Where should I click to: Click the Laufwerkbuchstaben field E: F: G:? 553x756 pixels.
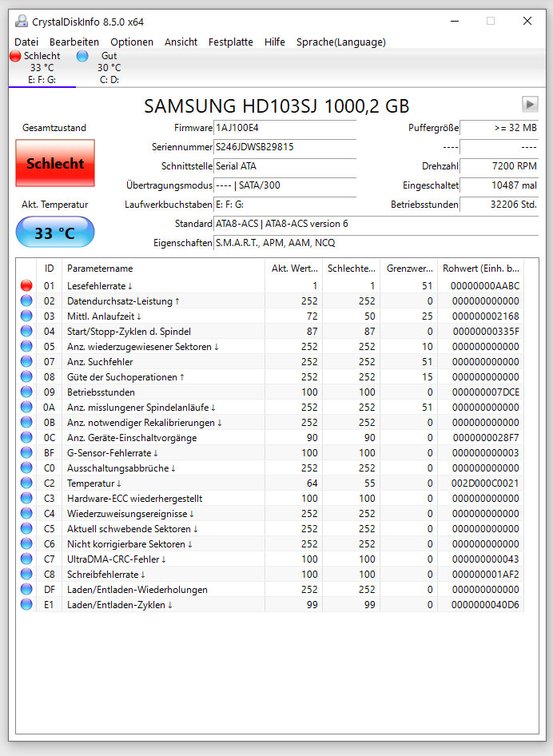(x=285, y=205)
